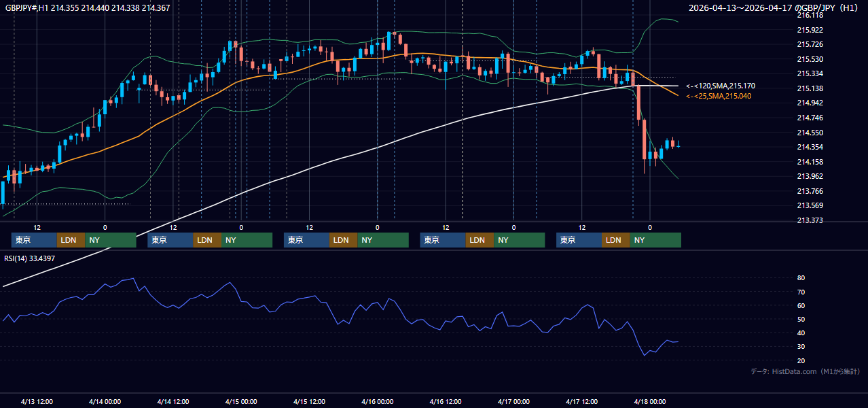
Task: Select the NY session block for 4/17
Action: pyautogui.click(x=655, y=240)
